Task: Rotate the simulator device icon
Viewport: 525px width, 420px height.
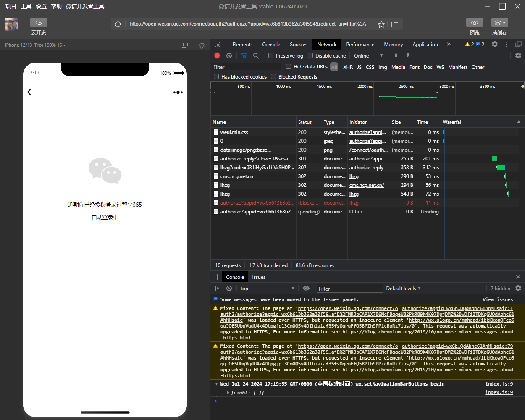Action: pyautogui.click(x=202, y=45)
